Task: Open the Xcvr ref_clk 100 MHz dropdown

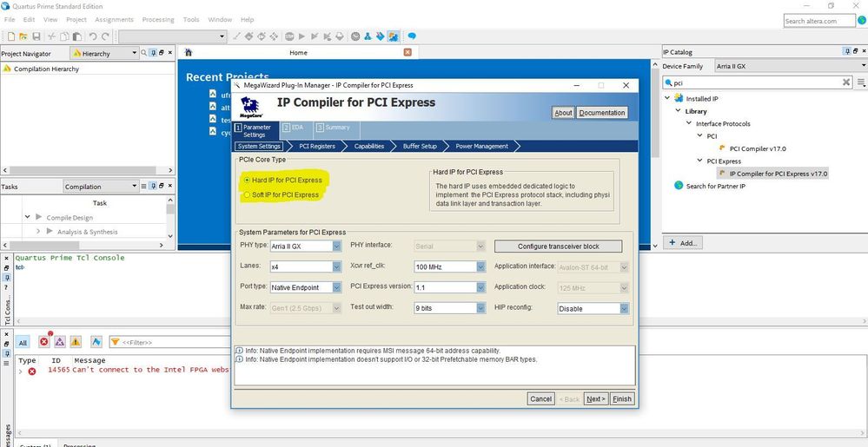Action: [449, 266]
